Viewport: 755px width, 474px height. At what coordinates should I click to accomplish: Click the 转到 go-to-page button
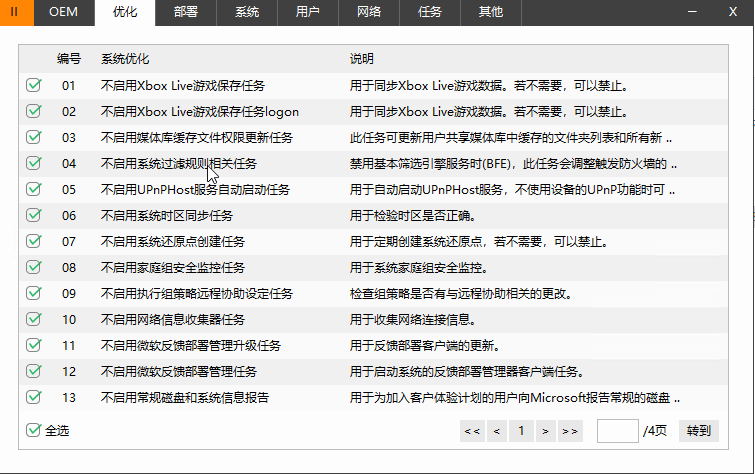click(x=698, y=431)
